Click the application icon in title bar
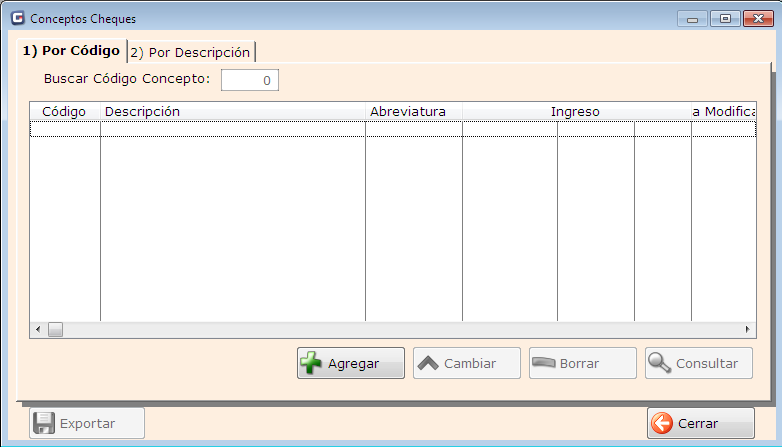Image resolution: width=782 pixels, height=447 pixels. pyautogui.click(x=16, y=18)
